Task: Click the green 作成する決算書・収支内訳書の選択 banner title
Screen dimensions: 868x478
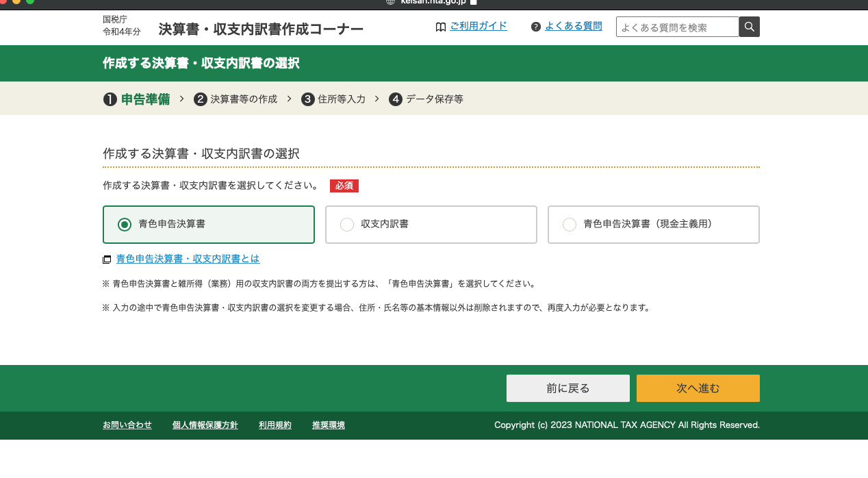Action: click(201, 64)
